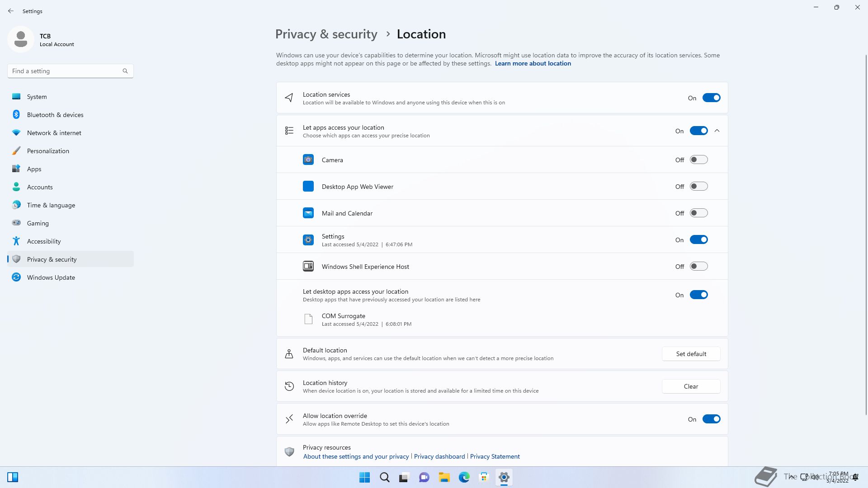Enable location access for Camera
The width and height of the screenshot is (868, 488).
point(698,160)
